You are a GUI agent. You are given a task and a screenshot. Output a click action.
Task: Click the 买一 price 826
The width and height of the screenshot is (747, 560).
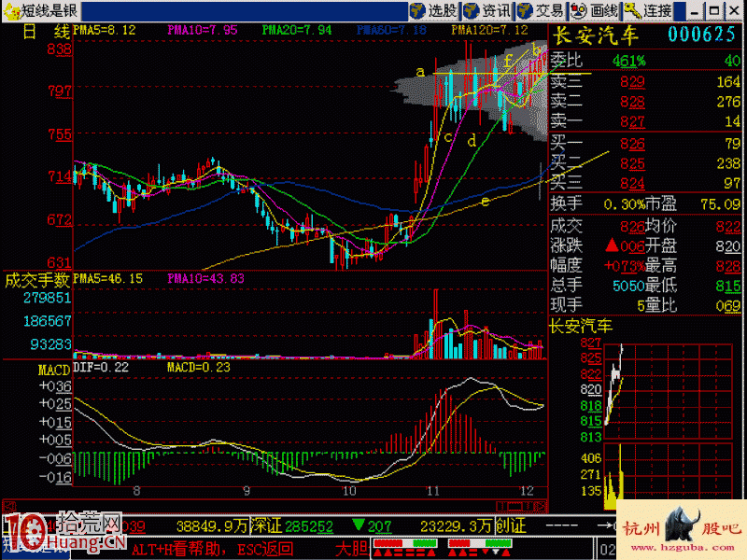(632, 144)
